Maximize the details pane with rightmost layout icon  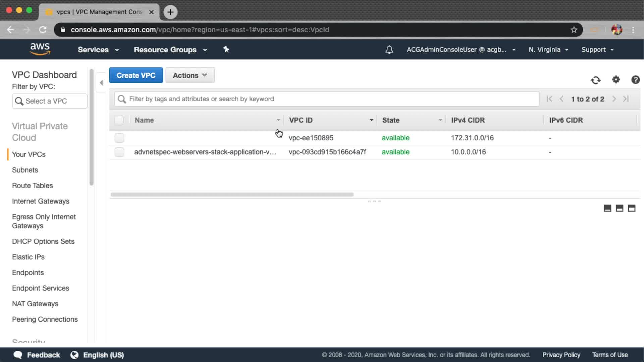point(632,208)
